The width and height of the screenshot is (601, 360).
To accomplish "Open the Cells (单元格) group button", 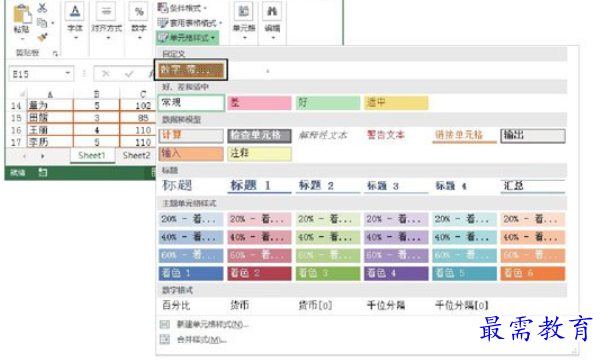I will [244, 21].
